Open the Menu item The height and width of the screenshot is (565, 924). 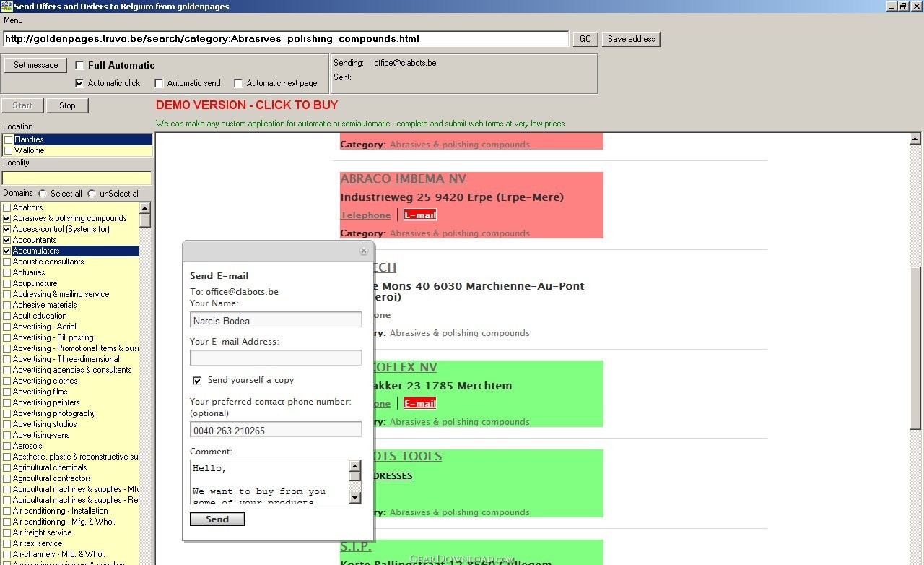[13, 20]
